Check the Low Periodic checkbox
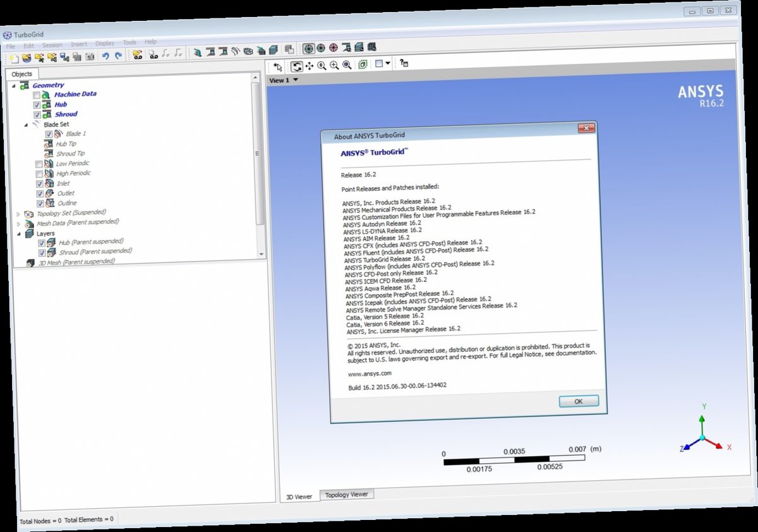Image resolution: width=758 pixels, height=532 pixels. point(39,164)
